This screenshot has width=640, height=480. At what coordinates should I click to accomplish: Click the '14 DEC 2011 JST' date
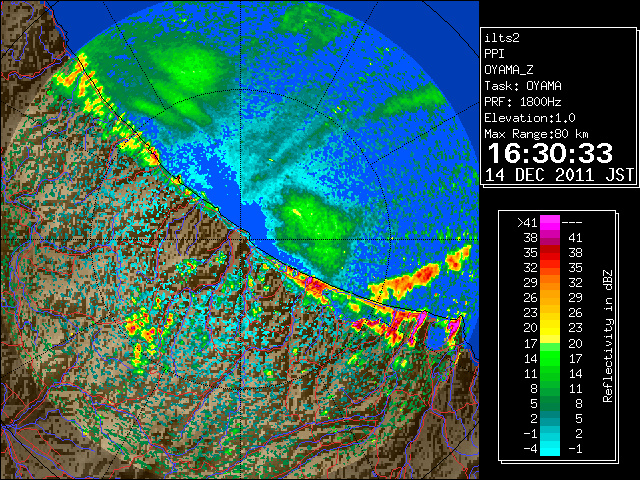[559, 175]
